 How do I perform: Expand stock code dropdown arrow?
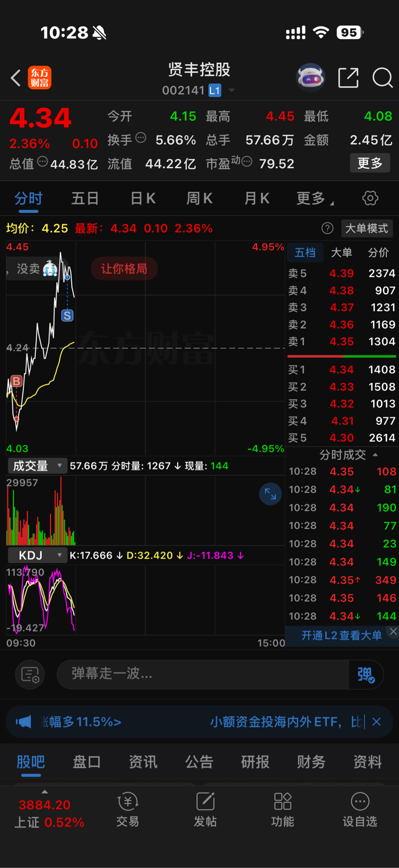(231, 90)
